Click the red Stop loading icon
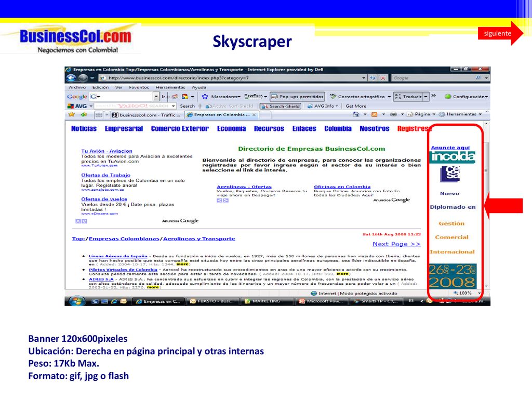This screenshot has width=532, height=399. point(383,78)
